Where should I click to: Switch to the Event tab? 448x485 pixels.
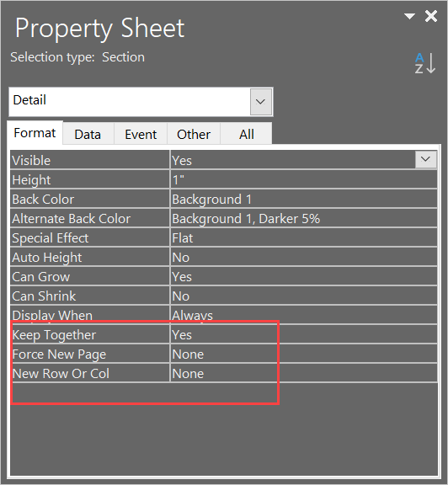click(141, 134)
